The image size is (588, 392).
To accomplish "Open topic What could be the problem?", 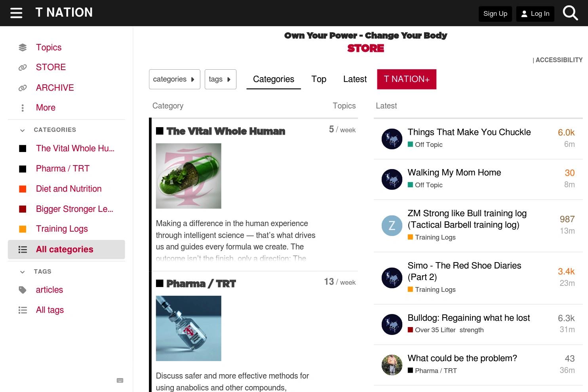I will (x=462, y=358).
